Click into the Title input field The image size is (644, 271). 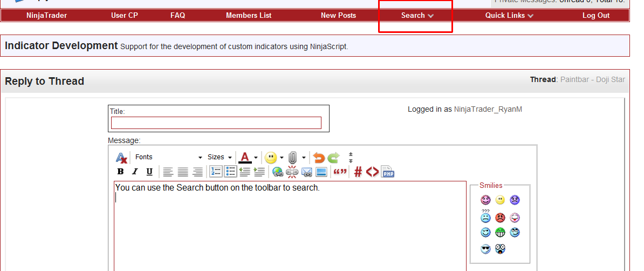[x=216, y=123]
